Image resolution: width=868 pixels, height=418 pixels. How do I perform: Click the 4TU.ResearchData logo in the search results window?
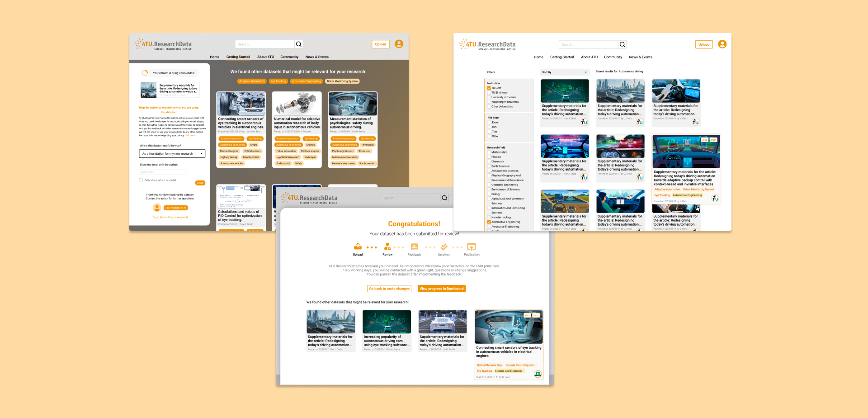point(487,44)
